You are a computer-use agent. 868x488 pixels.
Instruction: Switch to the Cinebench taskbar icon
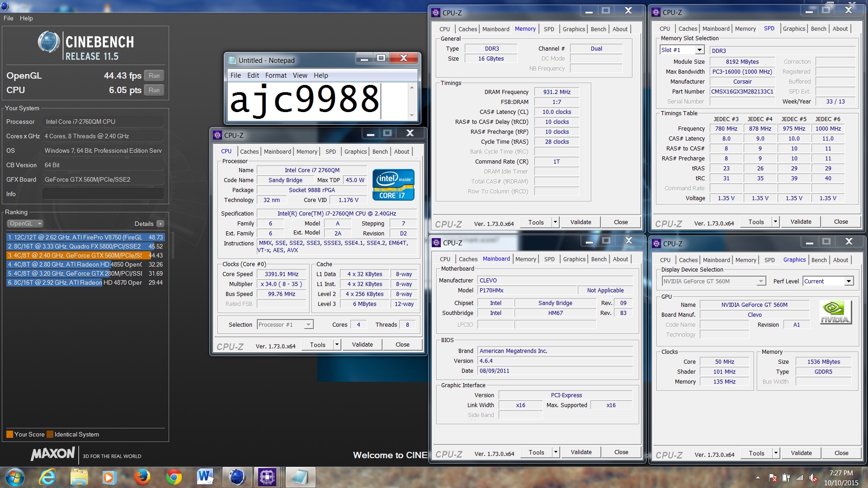coord(236,477)
